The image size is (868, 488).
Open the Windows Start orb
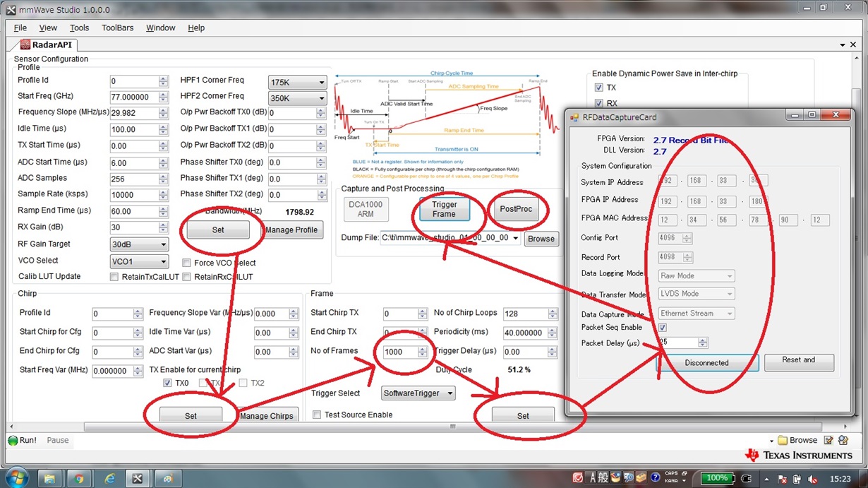[16, 478]
